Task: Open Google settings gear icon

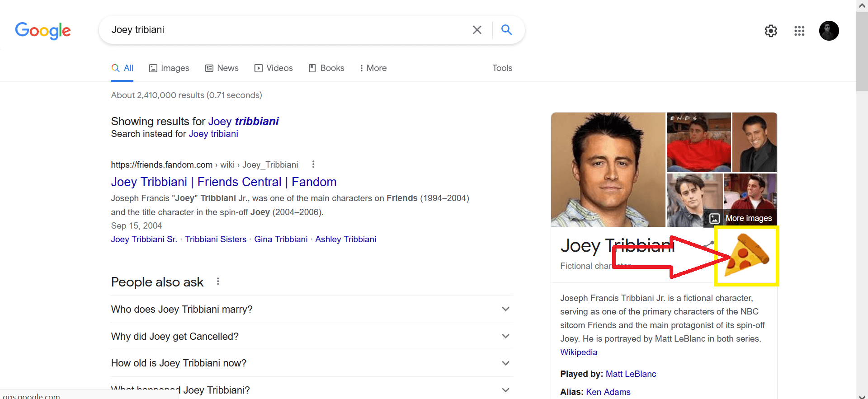Action: tap(771, 31)
